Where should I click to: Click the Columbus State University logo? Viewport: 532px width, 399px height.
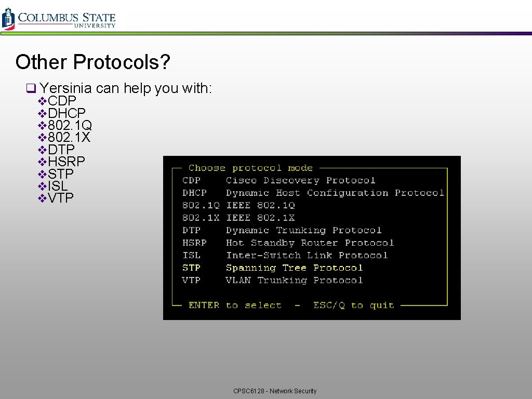click(x=59, y=19)
